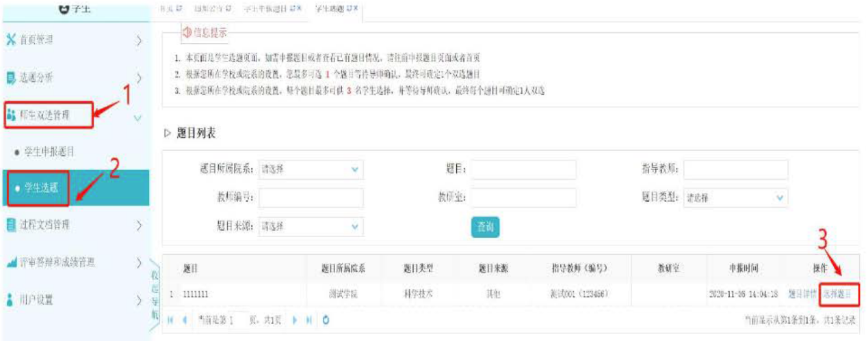Click the 指导教师 input field

(x=735, y=169)
